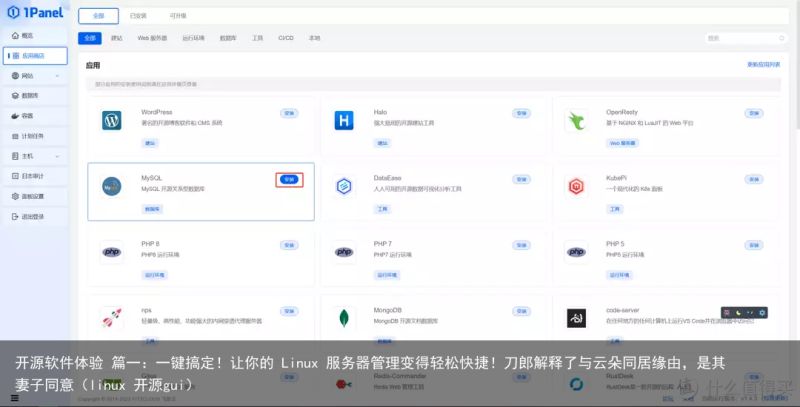The height and width of the screenshot is (407, 800).
Task: Click the 1Panel logo
Action: (35, 12)
